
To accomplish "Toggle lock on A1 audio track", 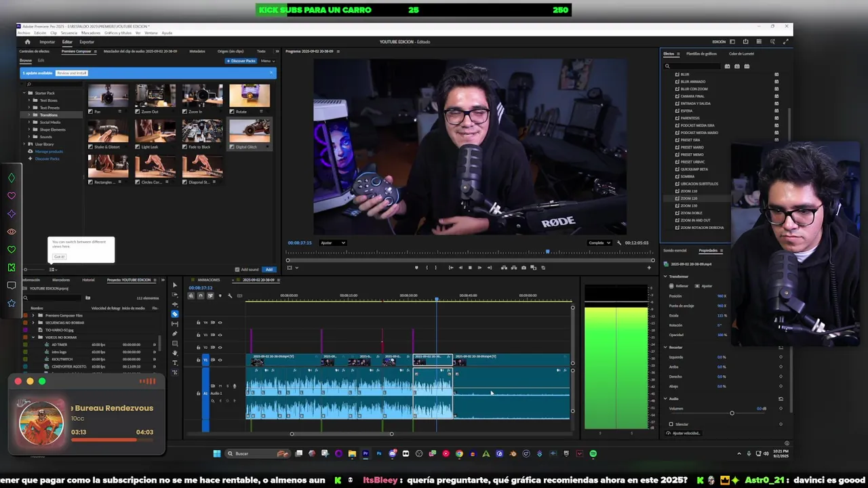I will pyautogui.click(x=198, y=393).
